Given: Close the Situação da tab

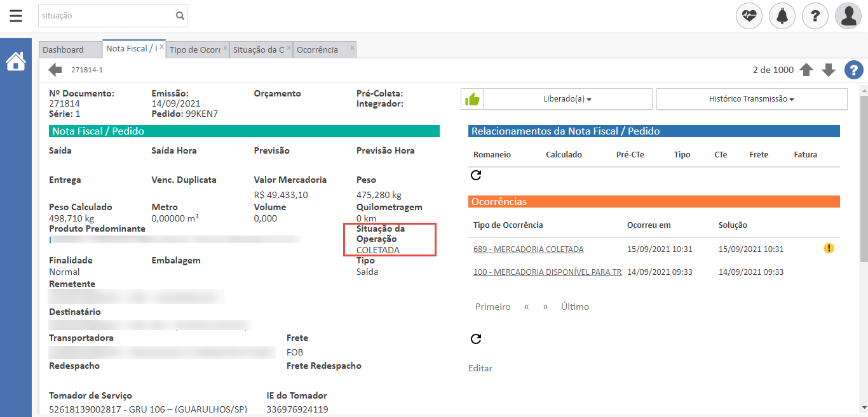Looking at the screenshot, I should point(289,48).
